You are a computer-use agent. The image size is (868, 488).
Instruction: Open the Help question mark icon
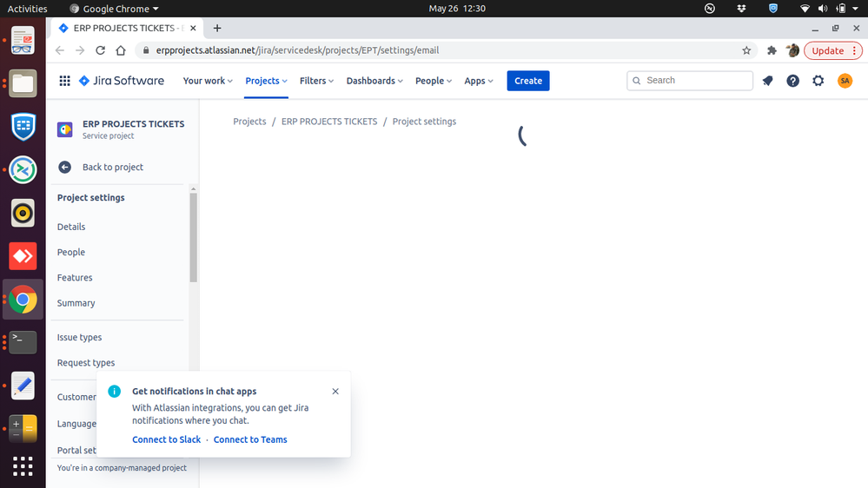[x=792, y=81]
